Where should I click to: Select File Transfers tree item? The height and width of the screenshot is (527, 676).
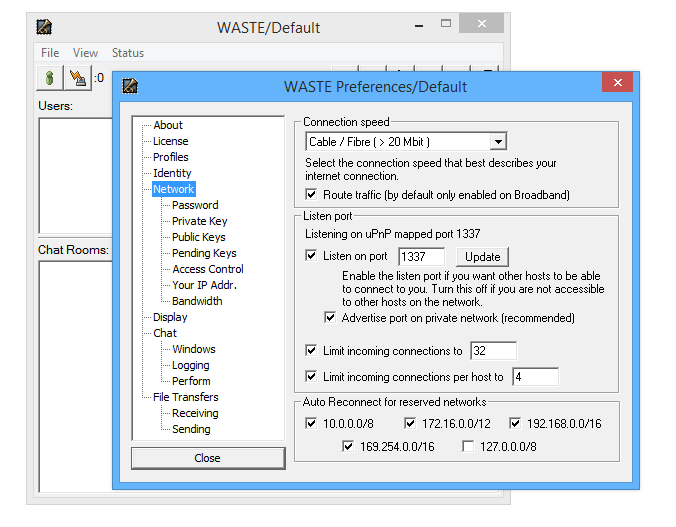click(186, 397)
